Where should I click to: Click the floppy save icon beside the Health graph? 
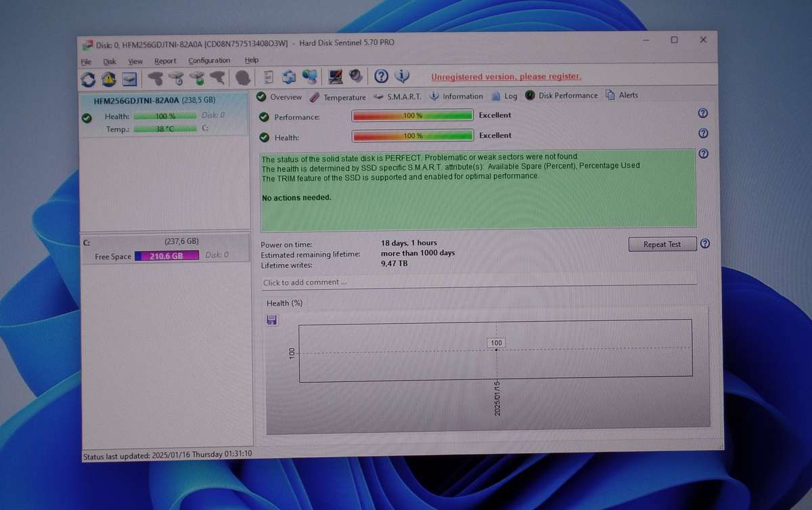tap(271, 320)
